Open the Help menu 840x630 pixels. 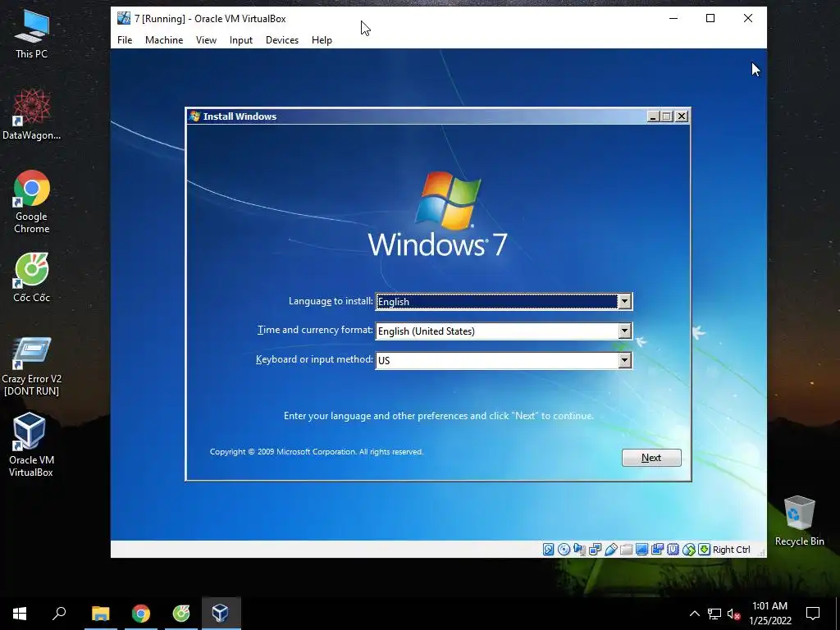(322, 40)
